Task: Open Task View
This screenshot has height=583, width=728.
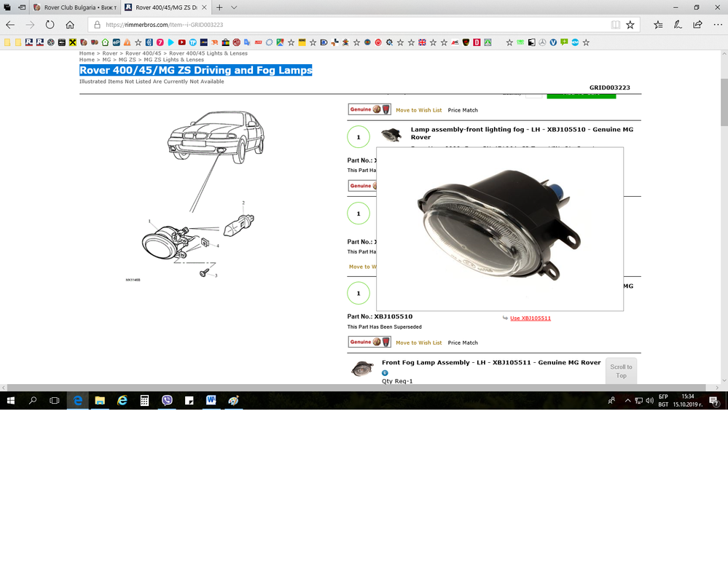Action: (x=55, y=400)
